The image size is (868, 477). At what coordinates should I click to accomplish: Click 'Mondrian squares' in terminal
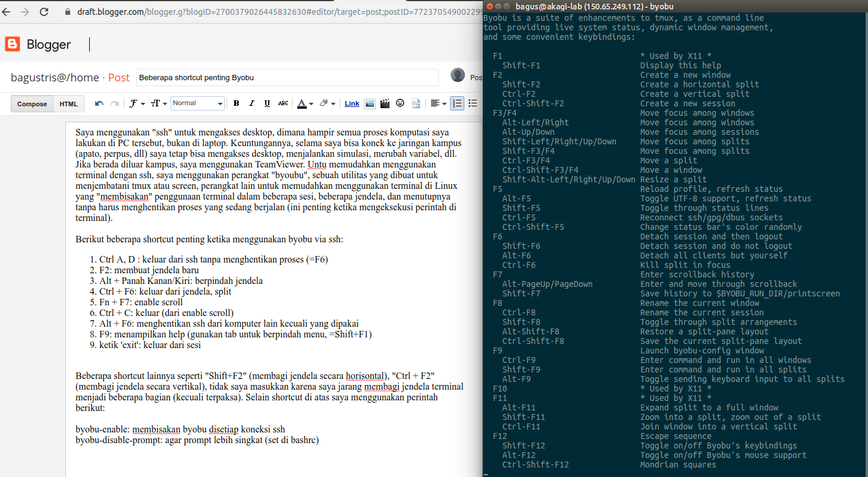coord(678,465)
